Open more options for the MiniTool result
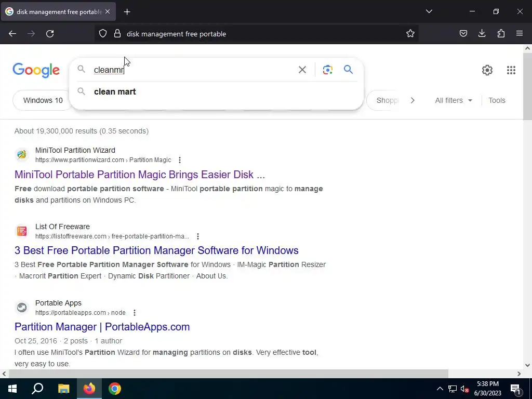 point(180,160)
